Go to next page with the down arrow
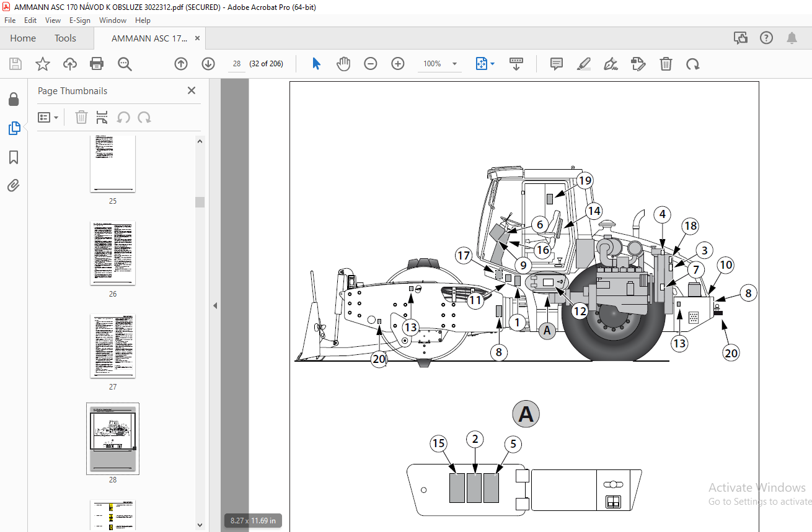812x532 pixels. coord(208,64)
